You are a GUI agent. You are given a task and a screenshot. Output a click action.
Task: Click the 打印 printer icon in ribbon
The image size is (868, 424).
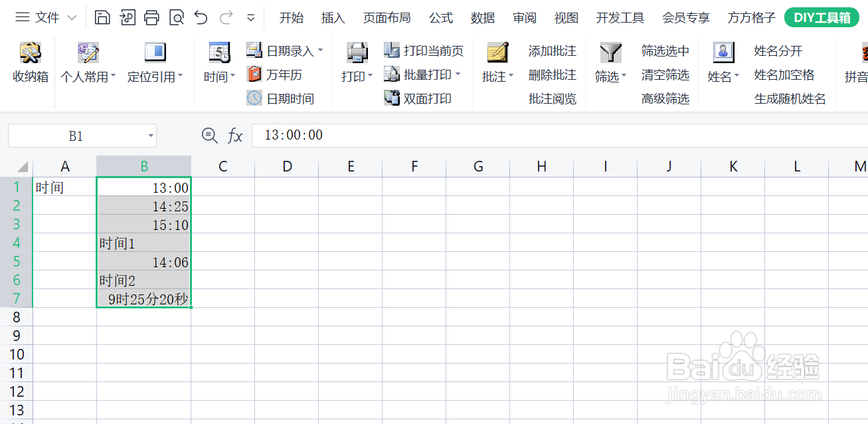[357, 53]
